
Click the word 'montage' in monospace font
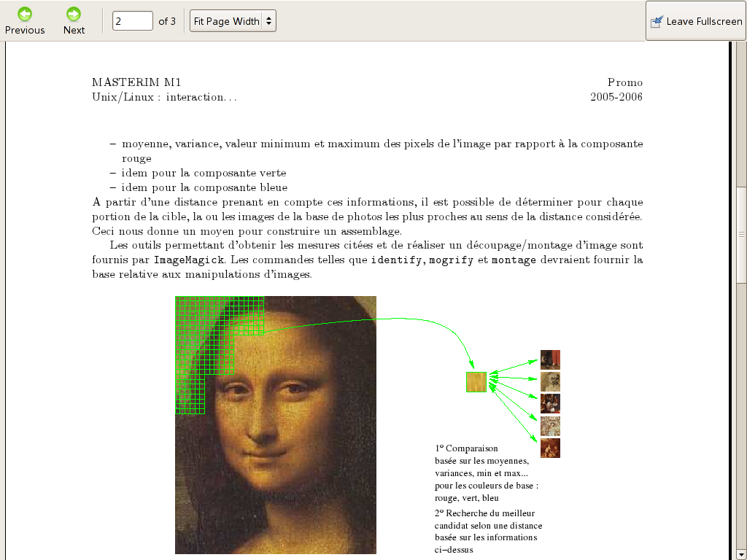[514, 260]
